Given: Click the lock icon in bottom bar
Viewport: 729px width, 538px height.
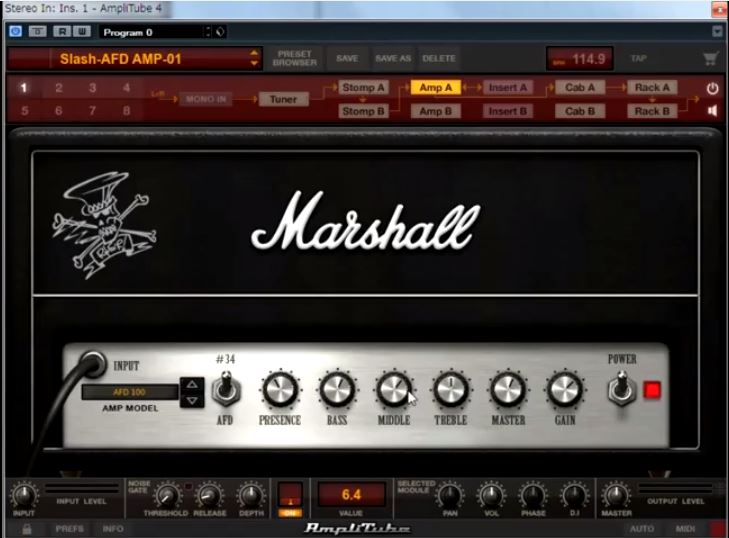Looking at the screenshot, I should [x=27, y=529].
